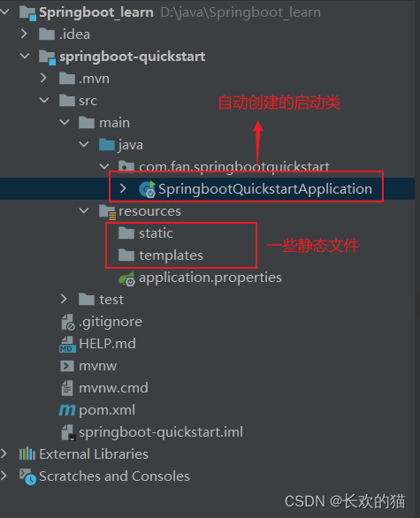Select the Springboot_learn project name
The width and height of the screenshot is (420, 518).
click(x=96, y=12)
